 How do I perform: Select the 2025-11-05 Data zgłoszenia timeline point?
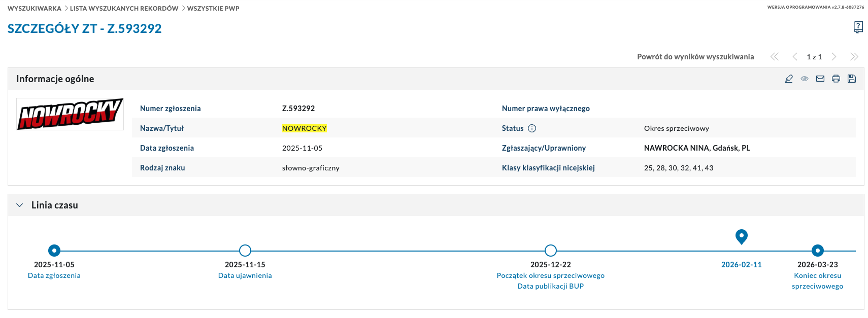[x=54, y=251]
